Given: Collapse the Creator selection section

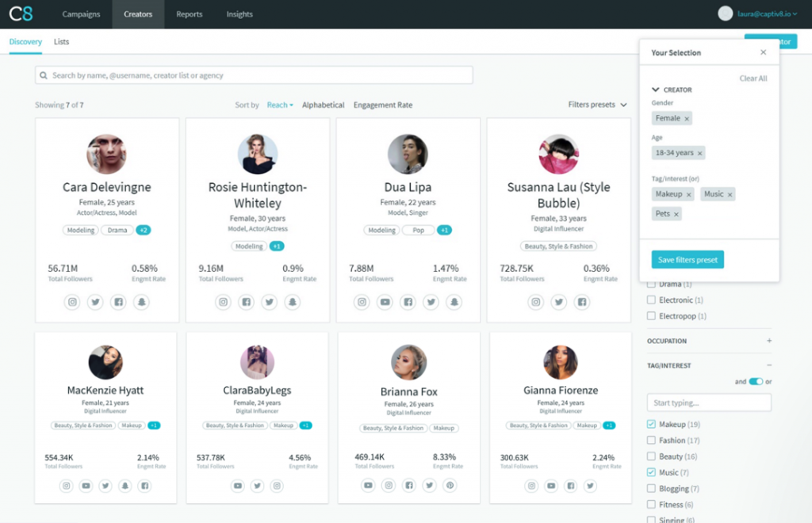Looking at the screenshot, I should [x=656, y=90].
